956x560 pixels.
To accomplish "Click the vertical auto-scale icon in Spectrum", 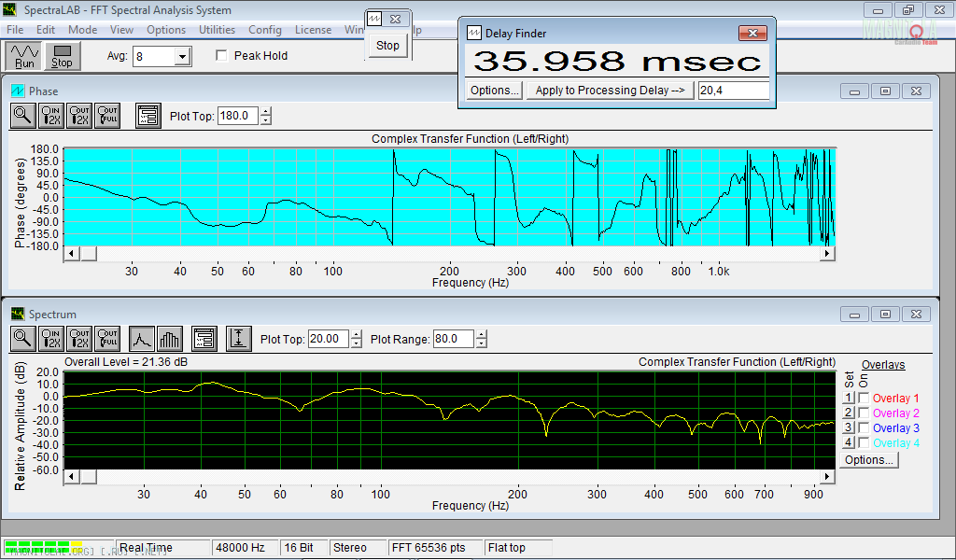I will [238, 338].
